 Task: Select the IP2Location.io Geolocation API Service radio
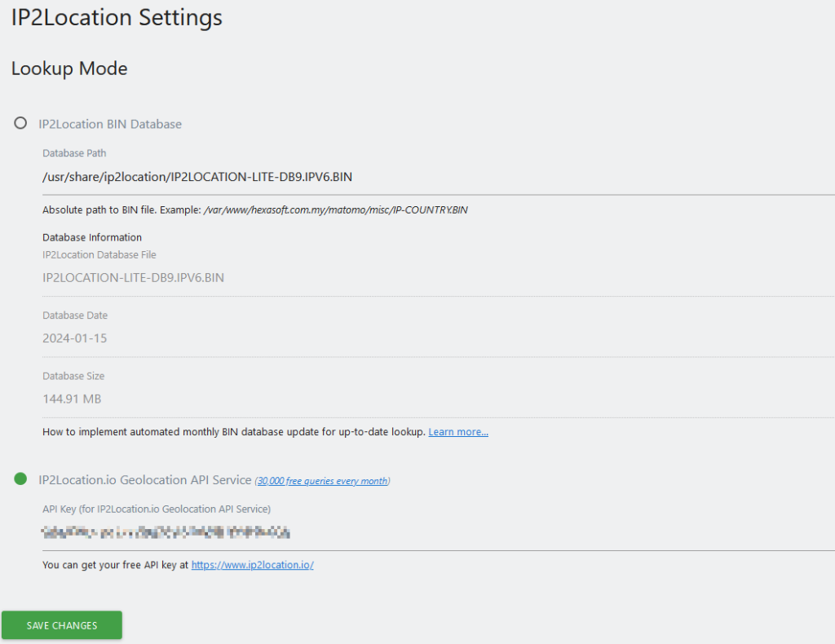(20, 479)
